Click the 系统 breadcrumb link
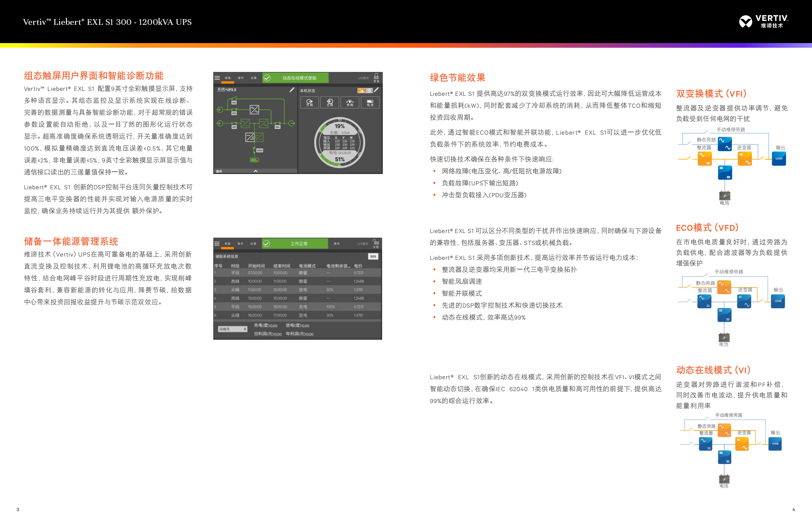 pyautogui.click(x=221, y=89)
